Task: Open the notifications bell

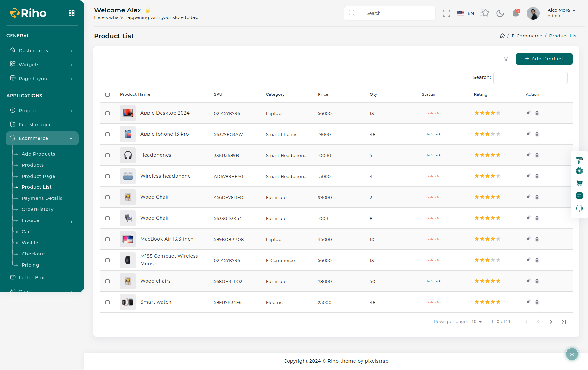Action: 515,13
